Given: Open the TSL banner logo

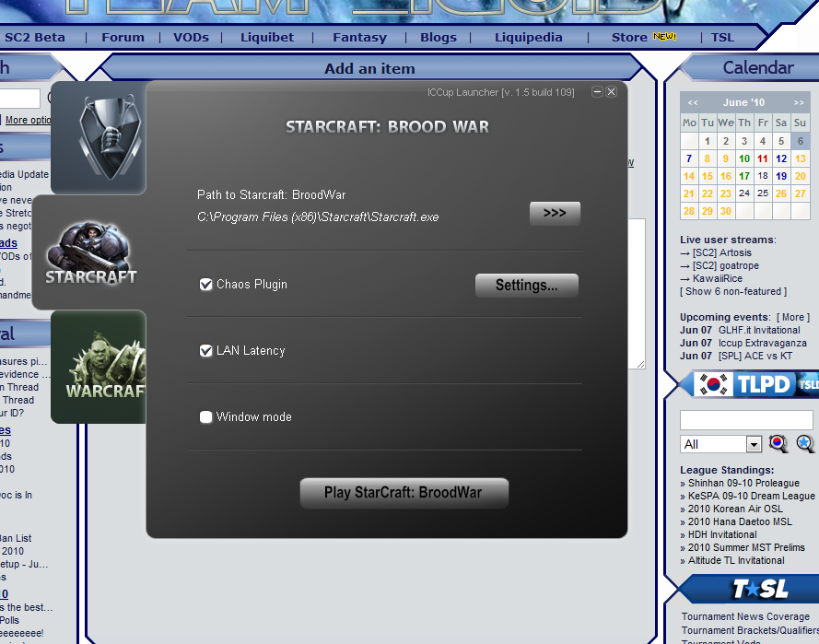Looking at the screenshot, I should [x=760, y=589].
